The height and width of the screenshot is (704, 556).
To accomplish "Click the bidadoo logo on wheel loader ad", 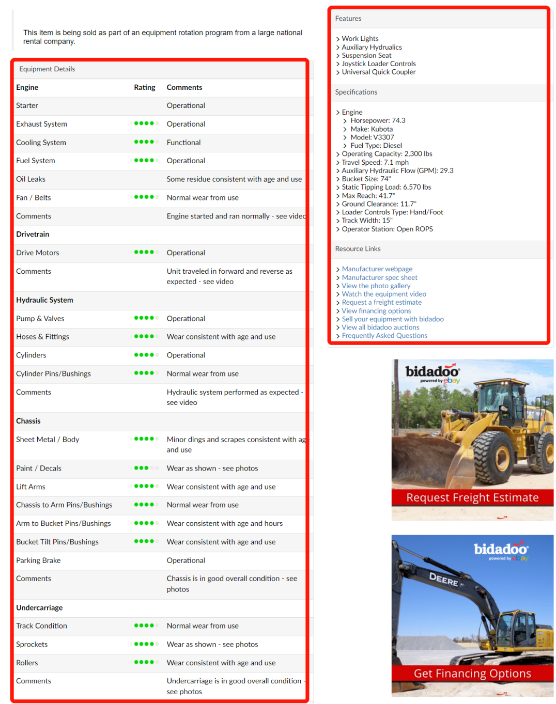I will pos(432,373).
